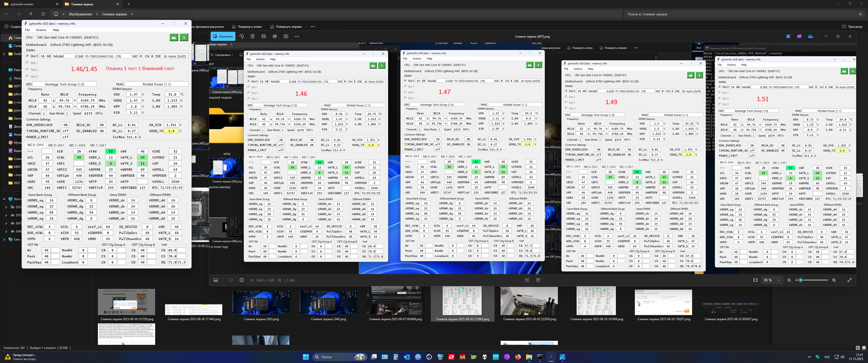The height and width of the screenshot is (363, 868).
Task: Click the trash icon to delete the photo
Action: pyautogui.click(x=252, y=36)
